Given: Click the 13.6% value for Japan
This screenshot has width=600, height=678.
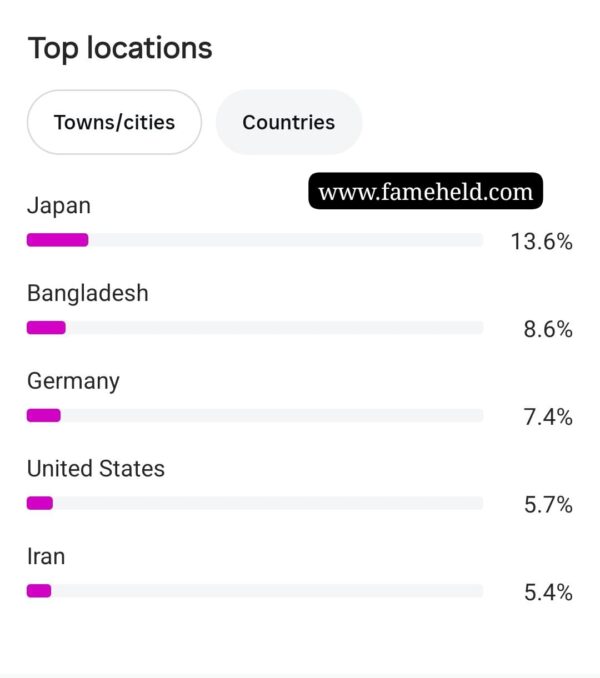Looking at the screenshot, I should coord(542,241).
